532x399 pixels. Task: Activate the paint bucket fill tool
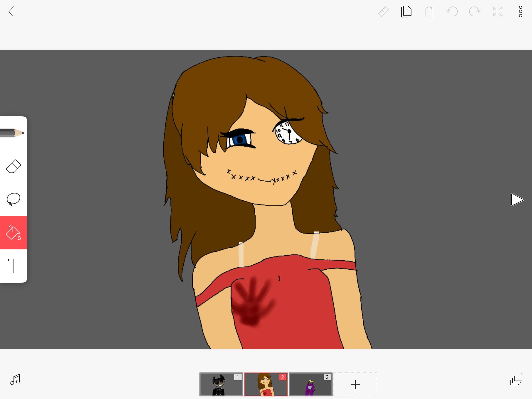click(13, 232)
